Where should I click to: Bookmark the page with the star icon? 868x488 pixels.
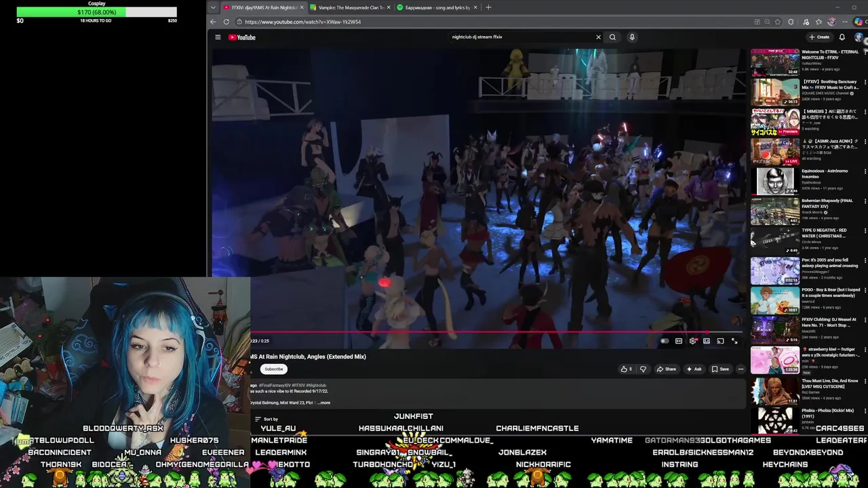coord(778,22)
